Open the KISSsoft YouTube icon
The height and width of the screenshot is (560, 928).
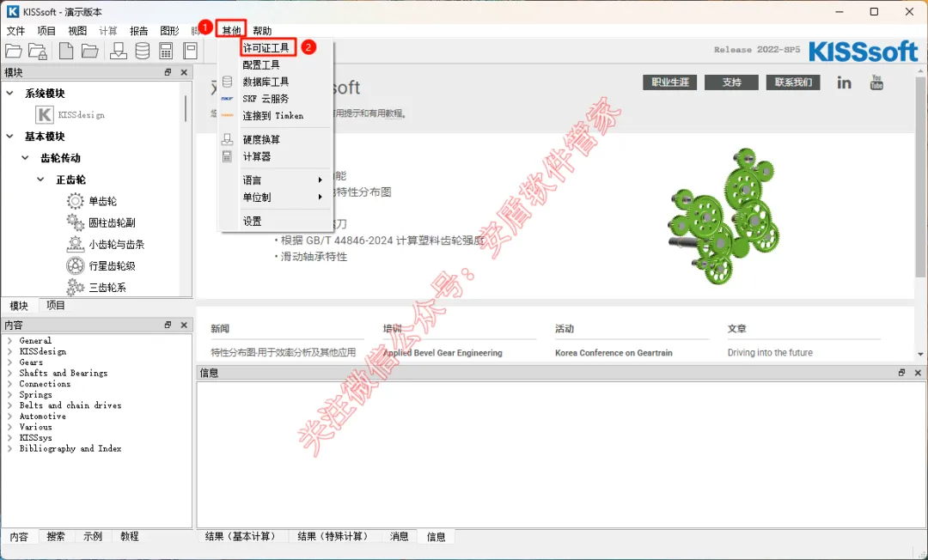click(876, 82)
